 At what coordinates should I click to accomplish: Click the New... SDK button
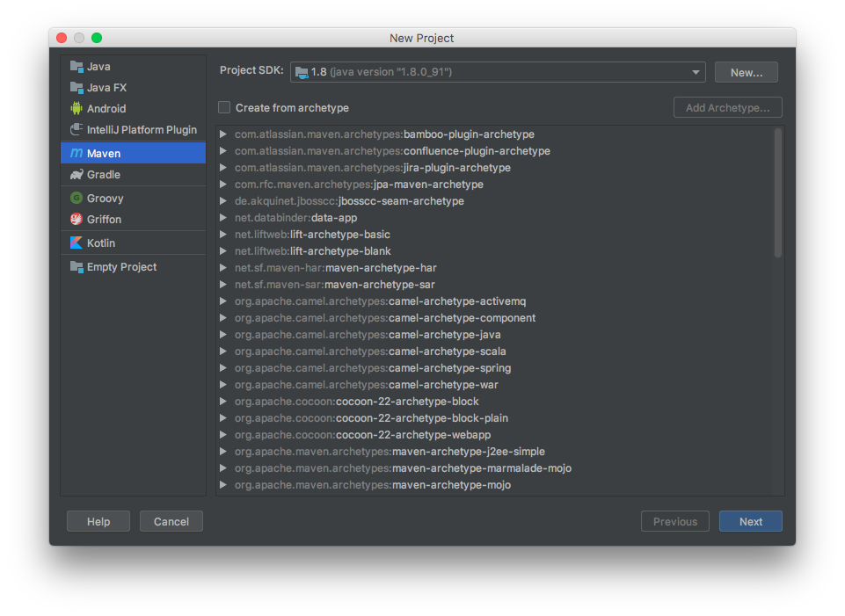pos(747,72)
